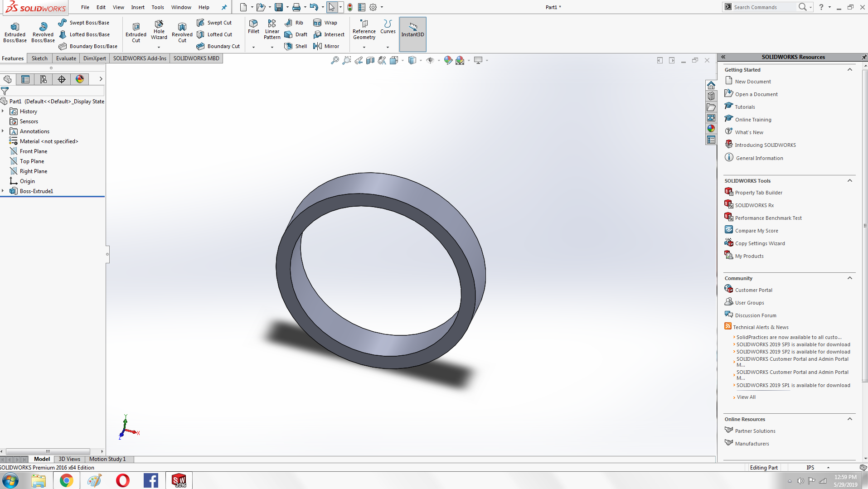Screen dimensions: 868x489
Task: Open the Windows Start button
Action: 10,480
